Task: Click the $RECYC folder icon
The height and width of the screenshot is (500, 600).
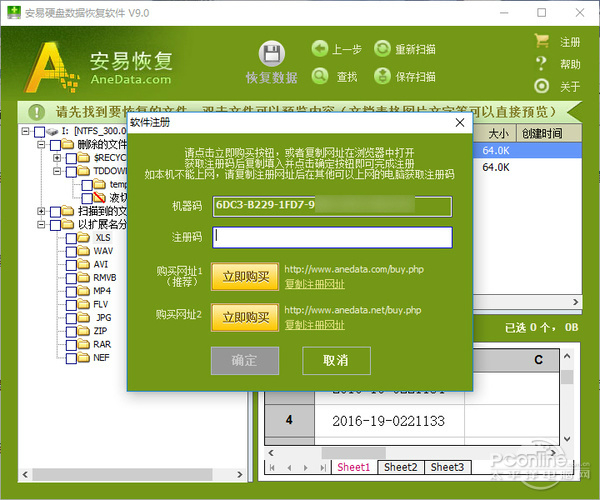Action: click(83, 158)
